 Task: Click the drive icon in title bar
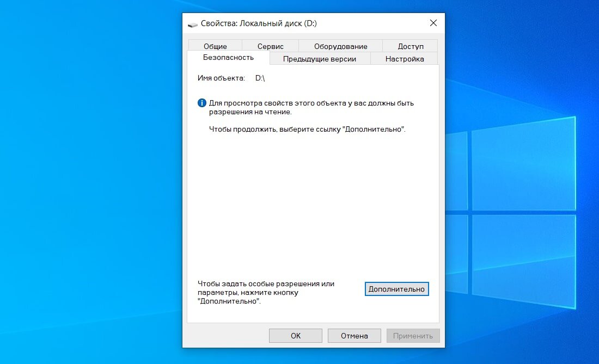(x=193, y=24)
